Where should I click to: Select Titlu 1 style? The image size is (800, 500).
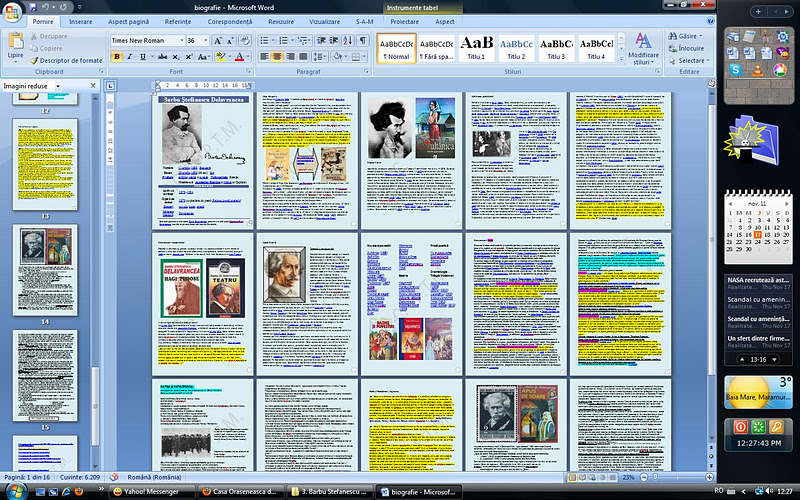tap(477, 48)
